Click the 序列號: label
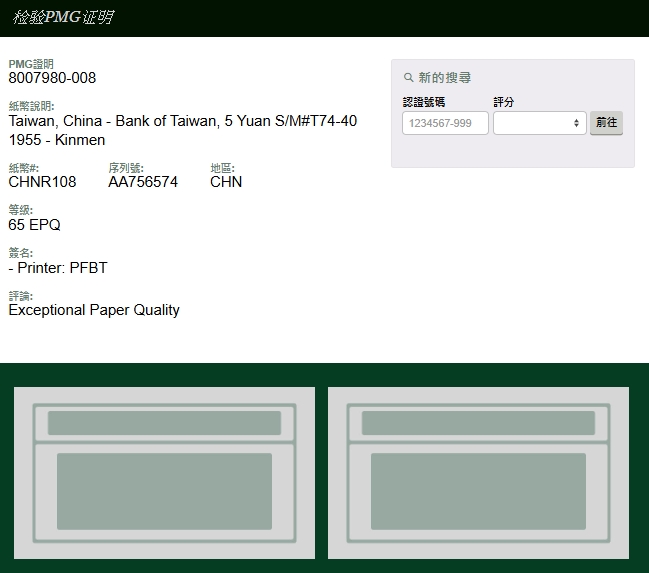Viewport: 649px width, 573px height. tap(126, 168)
